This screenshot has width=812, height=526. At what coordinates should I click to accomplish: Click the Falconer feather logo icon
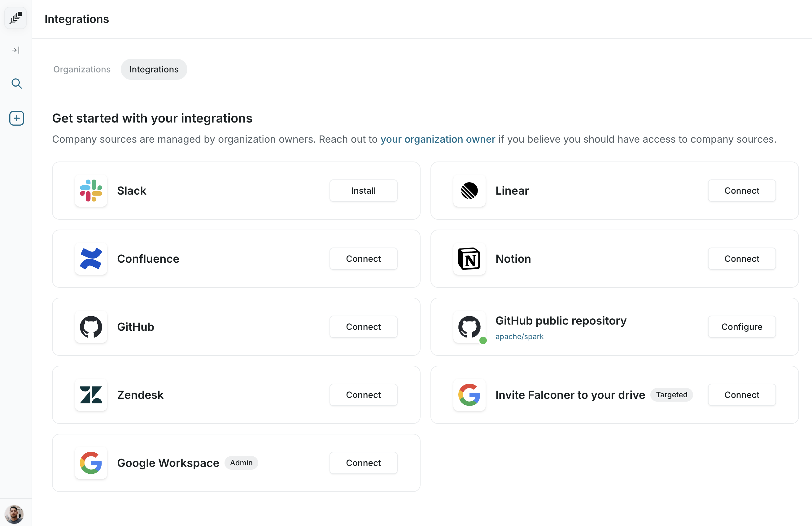tap(16, 18)
